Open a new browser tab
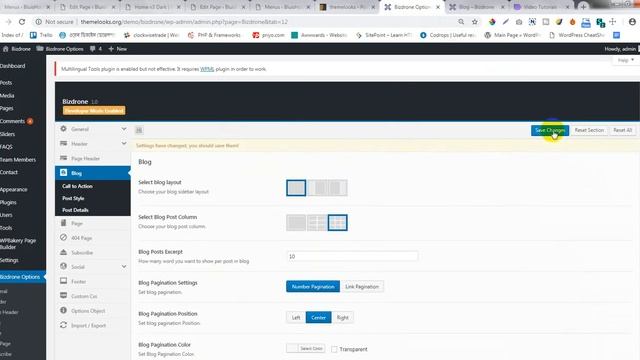Viewport: 640px width, 360px height. coord(583,7)
